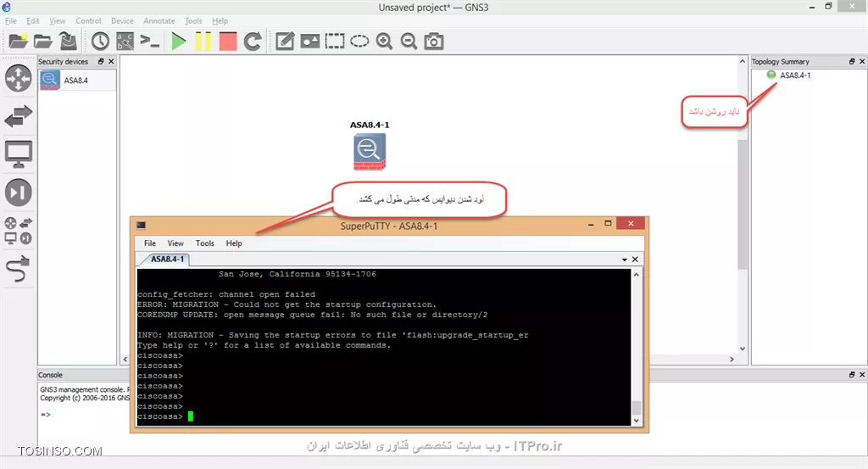Open the GNS3 Device menu

coord(122,21)
